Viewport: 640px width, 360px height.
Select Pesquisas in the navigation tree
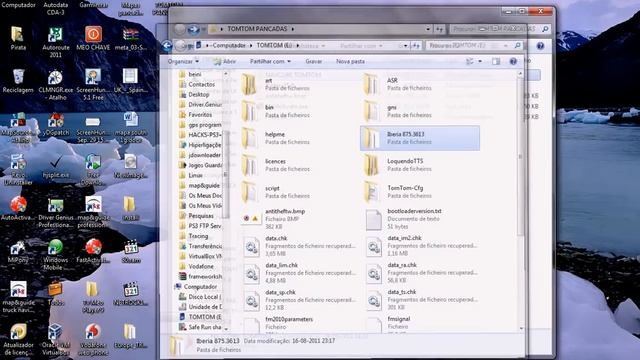[x=201, y=216]
